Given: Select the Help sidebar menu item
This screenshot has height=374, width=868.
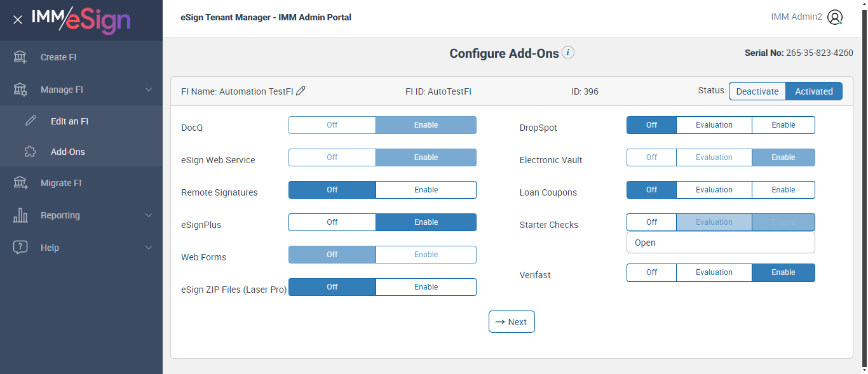Looking at the screenshot, I should coord(50,248).
